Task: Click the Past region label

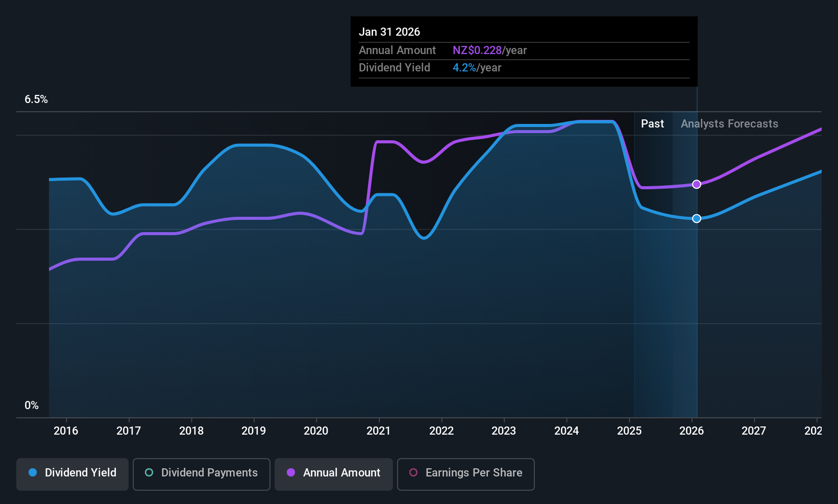Action: [x=652, y=123]
